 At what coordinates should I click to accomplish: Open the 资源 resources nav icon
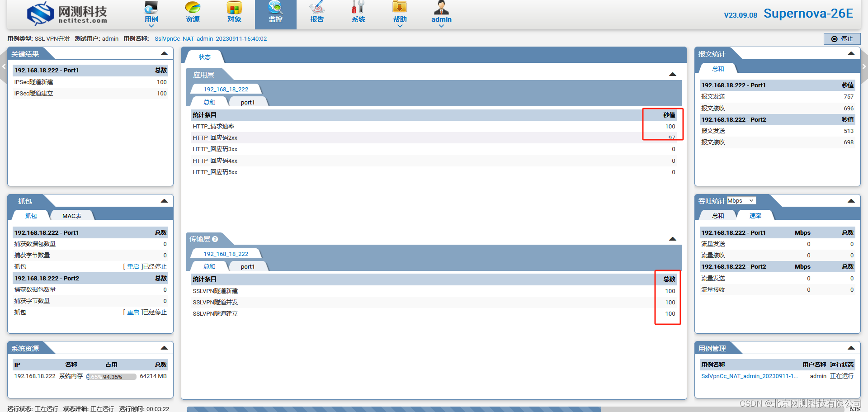(193, 8)
